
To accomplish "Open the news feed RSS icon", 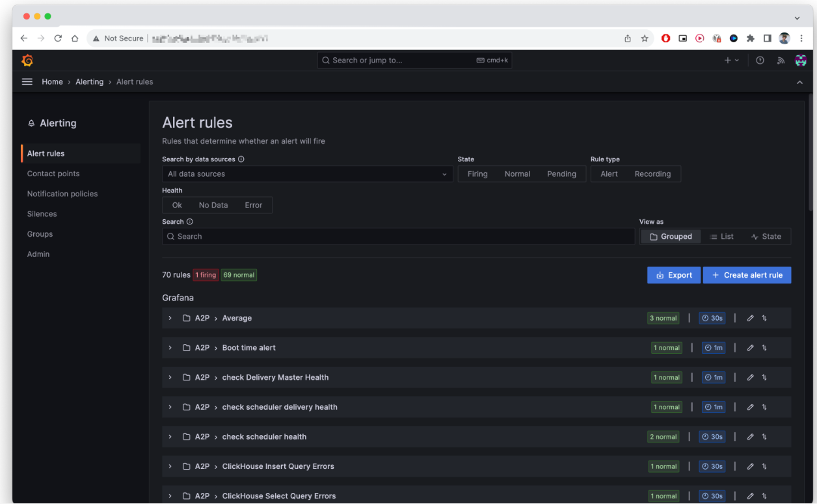I will click(781, 60).
